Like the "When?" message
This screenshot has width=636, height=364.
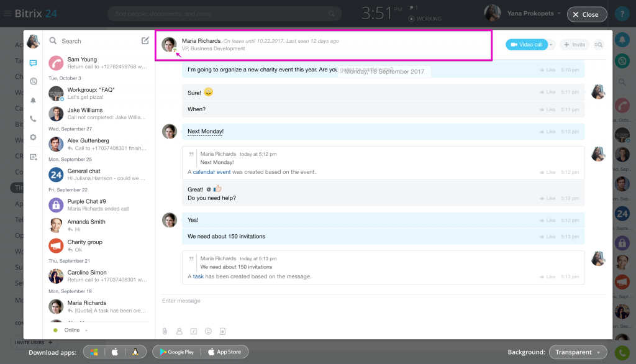(547, 109)
